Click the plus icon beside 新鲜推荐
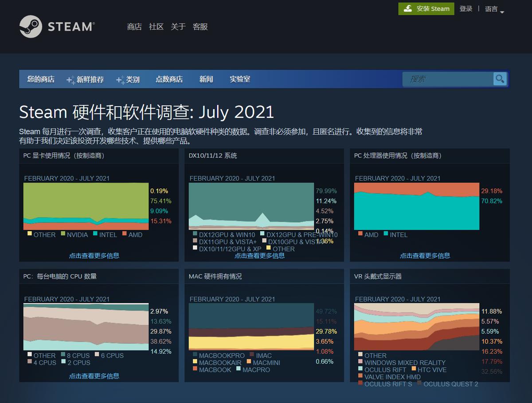 coord(70,79)
